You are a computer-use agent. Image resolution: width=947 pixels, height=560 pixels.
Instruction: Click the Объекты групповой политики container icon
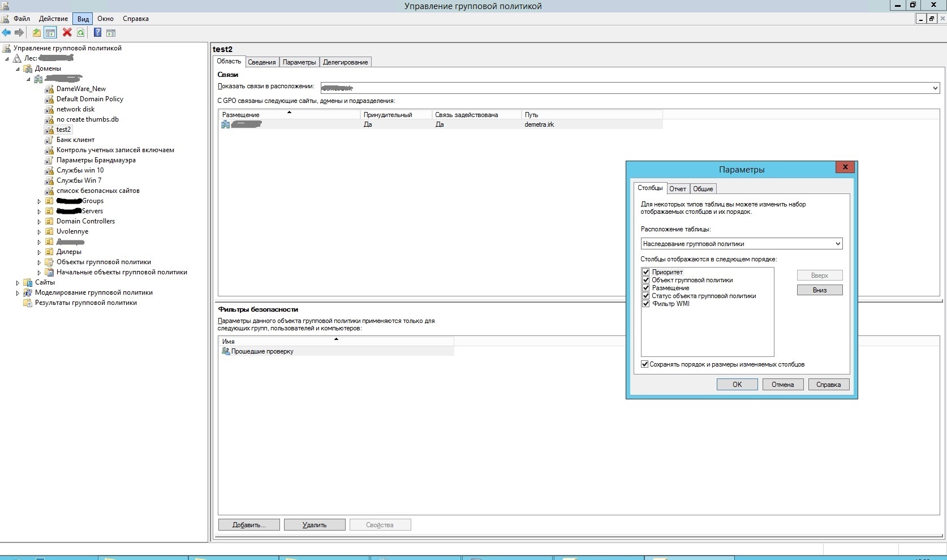(49, 262)
